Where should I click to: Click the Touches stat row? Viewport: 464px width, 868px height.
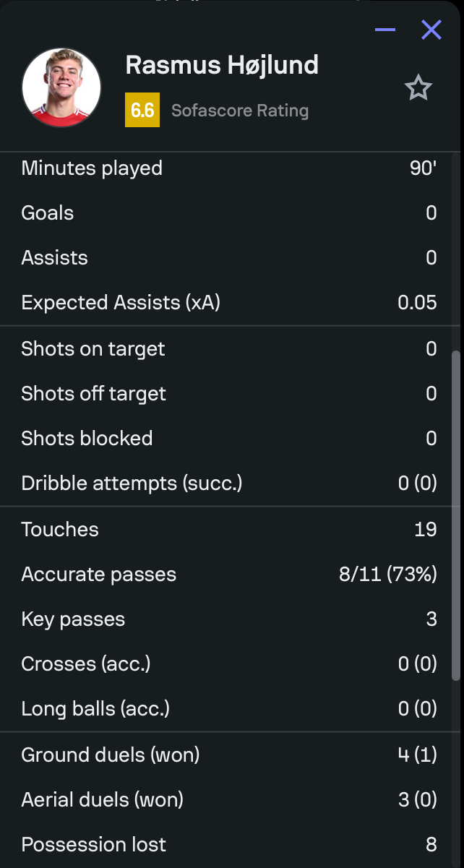tap(229, 530)
